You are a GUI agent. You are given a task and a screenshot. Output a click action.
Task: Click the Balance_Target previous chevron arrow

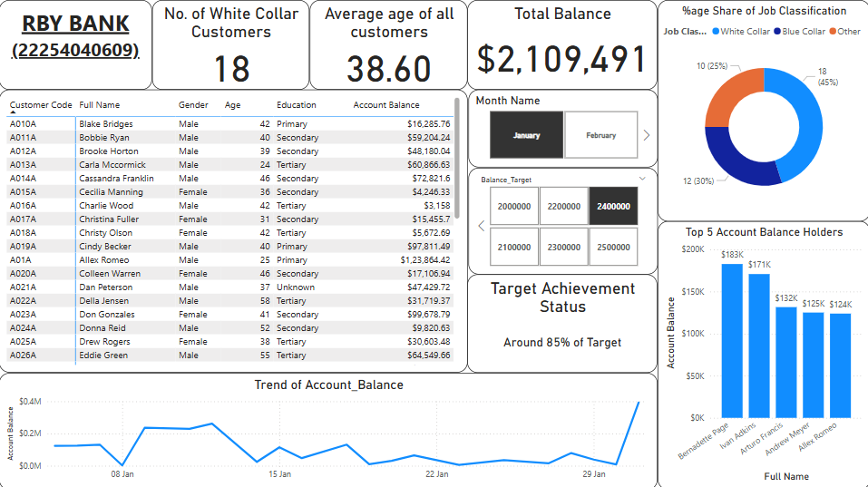click(481, 227)
